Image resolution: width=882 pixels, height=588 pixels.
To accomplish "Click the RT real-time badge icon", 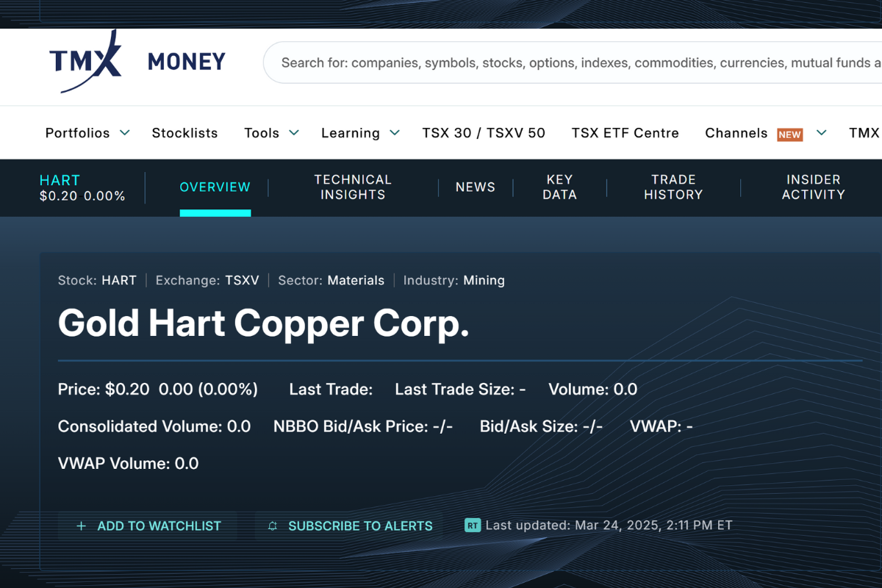I will [x=473, y=526].
